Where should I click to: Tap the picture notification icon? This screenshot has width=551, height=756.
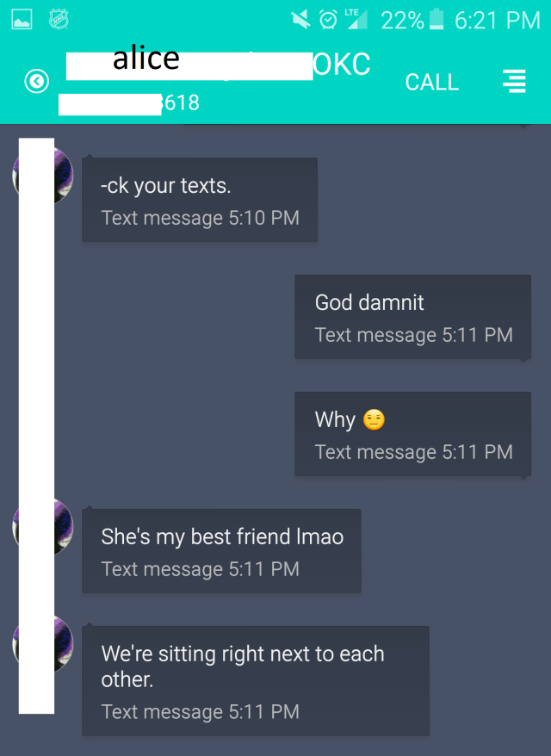tap(22, 20)
